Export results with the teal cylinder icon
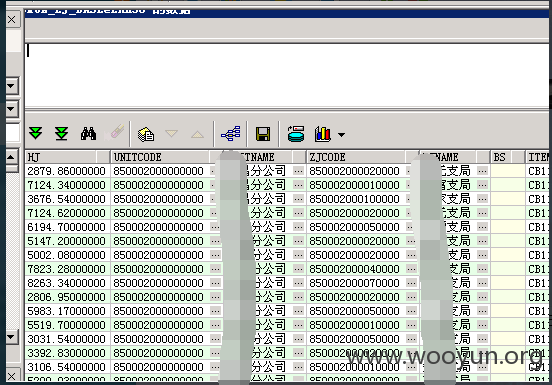The width and height of the screenshot is (552, 385). [296, 134]
